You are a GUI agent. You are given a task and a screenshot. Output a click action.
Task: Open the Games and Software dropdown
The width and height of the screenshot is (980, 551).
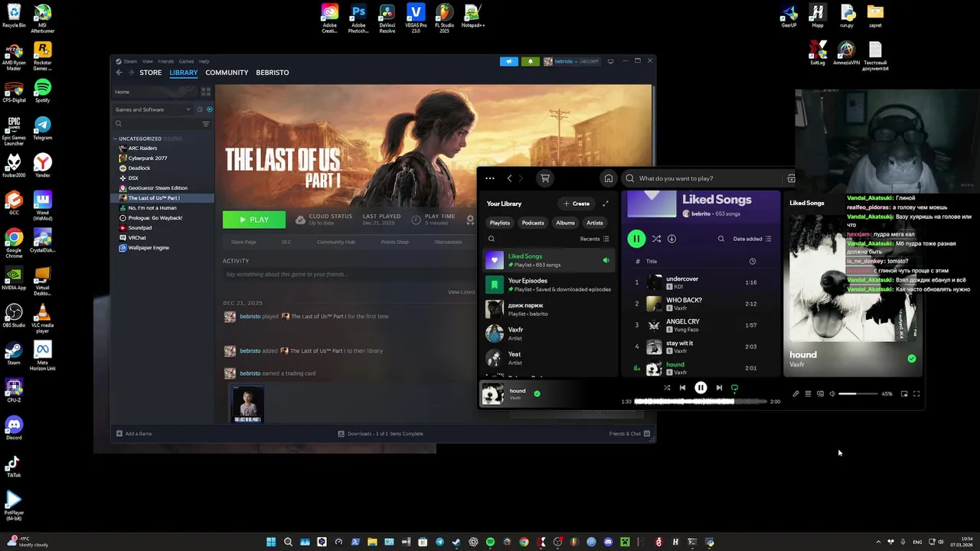(152, 109)
